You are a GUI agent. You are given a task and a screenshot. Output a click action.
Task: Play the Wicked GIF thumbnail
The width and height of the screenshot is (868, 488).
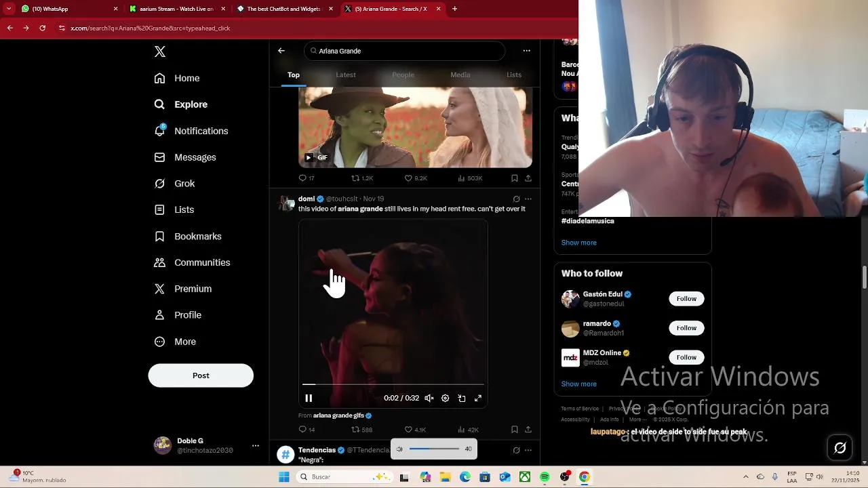(415, 127)
